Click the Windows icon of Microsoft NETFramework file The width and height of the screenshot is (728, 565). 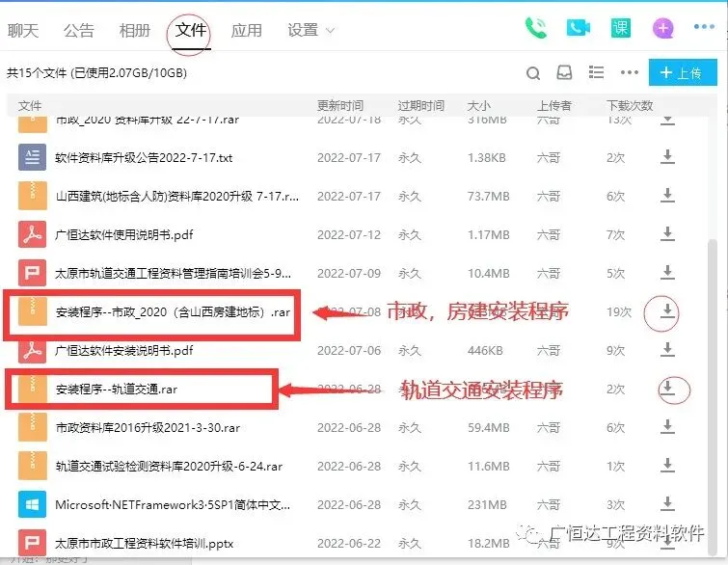32,504
